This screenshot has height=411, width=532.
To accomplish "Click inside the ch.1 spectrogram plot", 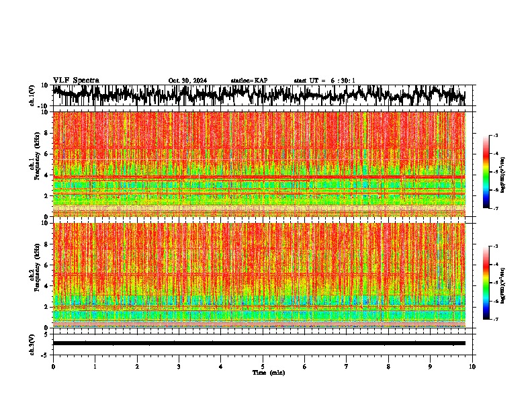I will 259,164.
